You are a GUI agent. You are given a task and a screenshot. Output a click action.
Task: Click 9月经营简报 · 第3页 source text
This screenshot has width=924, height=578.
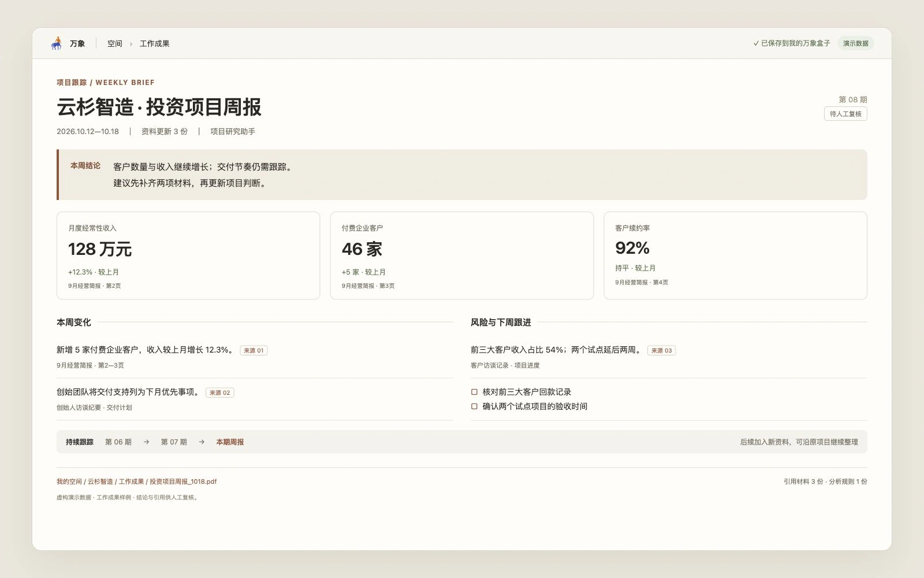[368, 286]
